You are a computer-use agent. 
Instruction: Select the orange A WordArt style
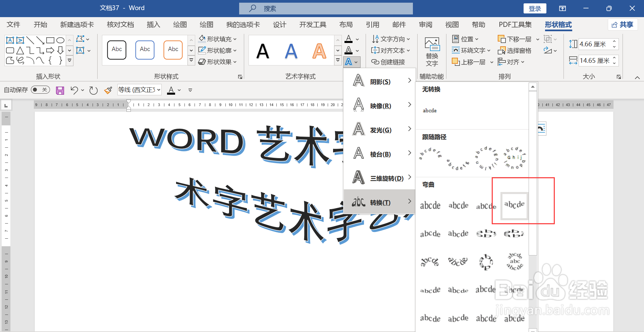(x=319, y=51)
